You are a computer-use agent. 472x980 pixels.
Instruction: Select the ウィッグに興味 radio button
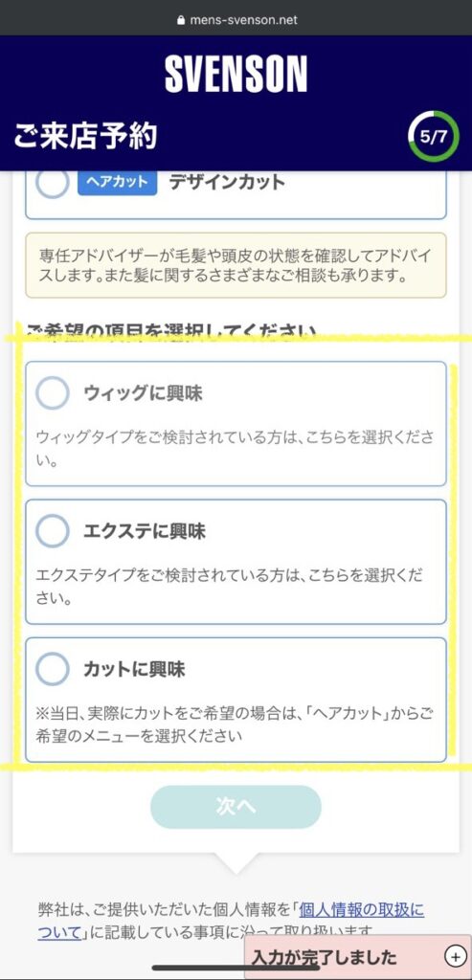(x=52, y=393)
